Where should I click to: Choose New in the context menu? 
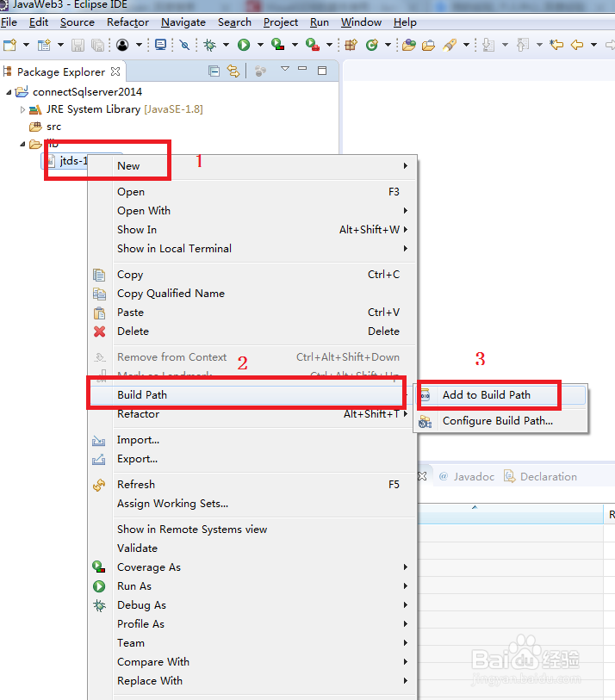(252, 166)
